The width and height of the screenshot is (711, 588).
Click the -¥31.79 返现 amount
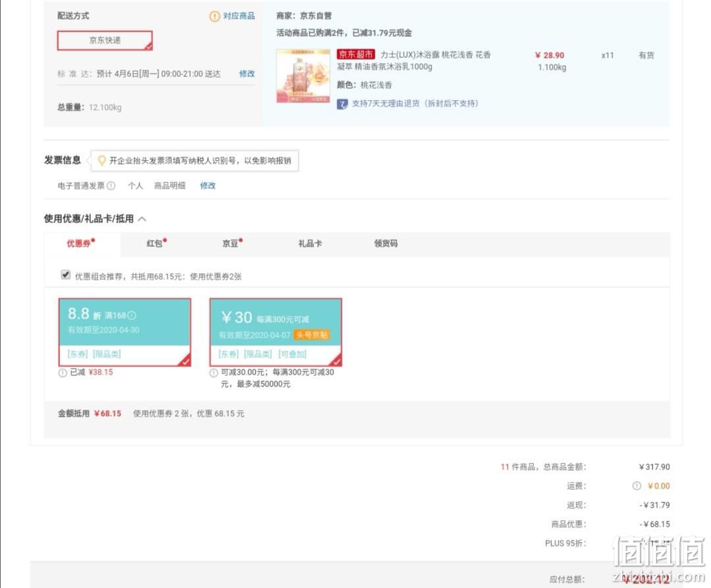(x=655, y=505)
